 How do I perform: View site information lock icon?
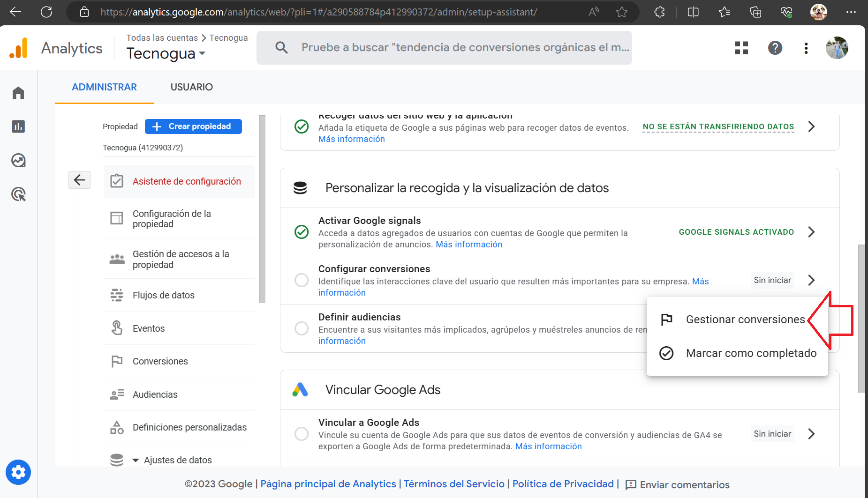[x=84, y=12]
